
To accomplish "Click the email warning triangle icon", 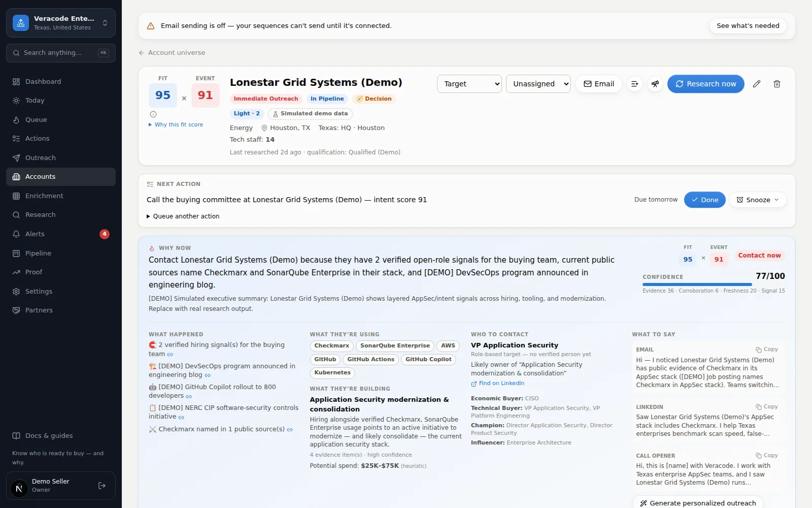I will point(151,26).
